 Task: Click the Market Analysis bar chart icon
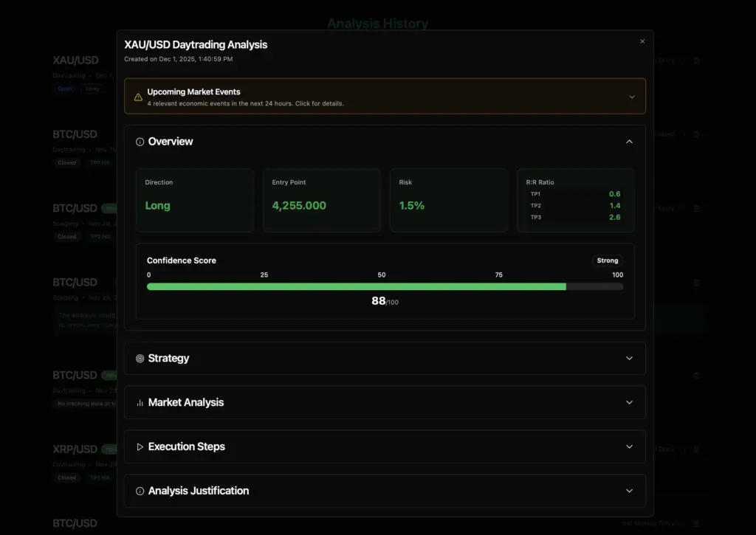pos(140,403)
